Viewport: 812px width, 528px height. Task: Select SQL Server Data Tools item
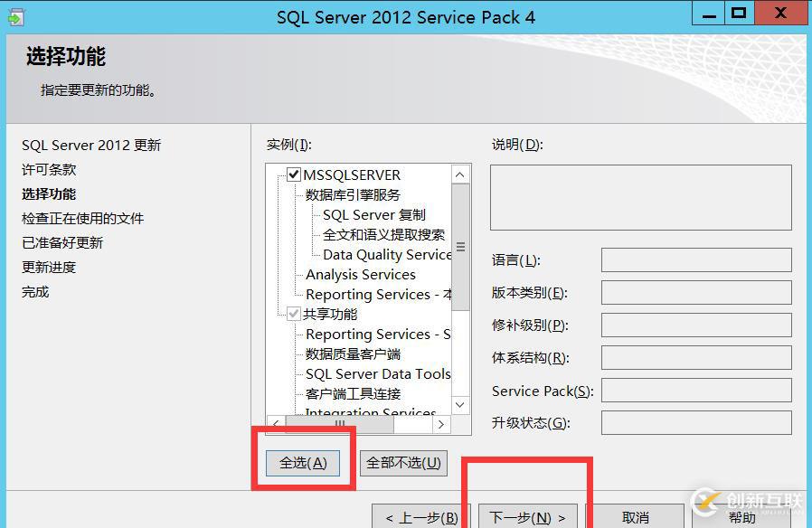(x=376, y=373)
